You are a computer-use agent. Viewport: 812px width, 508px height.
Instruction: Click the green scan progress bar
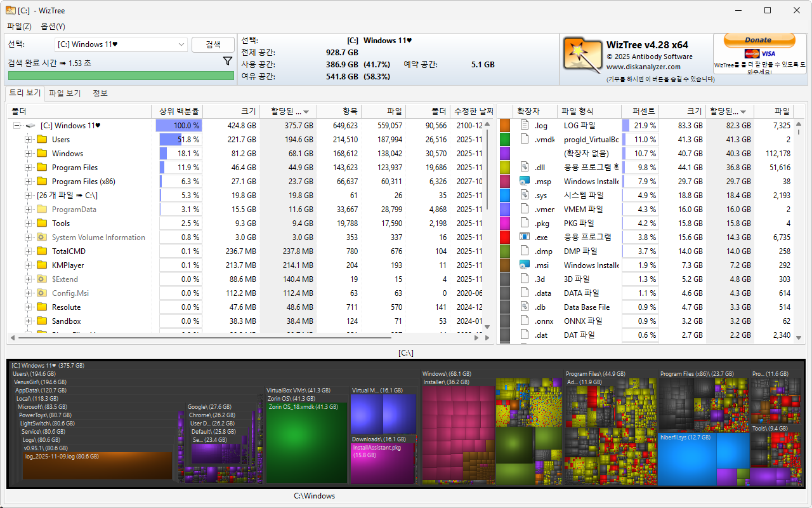121,76
